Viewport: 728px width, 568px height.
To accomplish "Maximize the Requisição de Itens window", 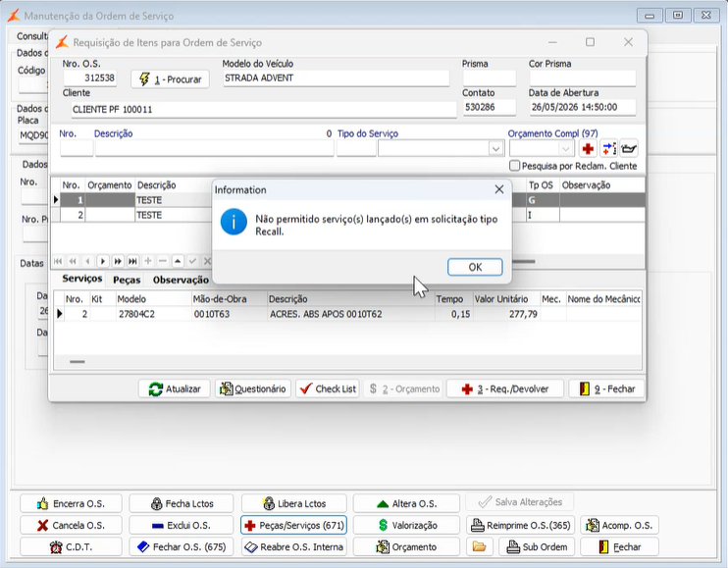I will (x=590, y=42).
